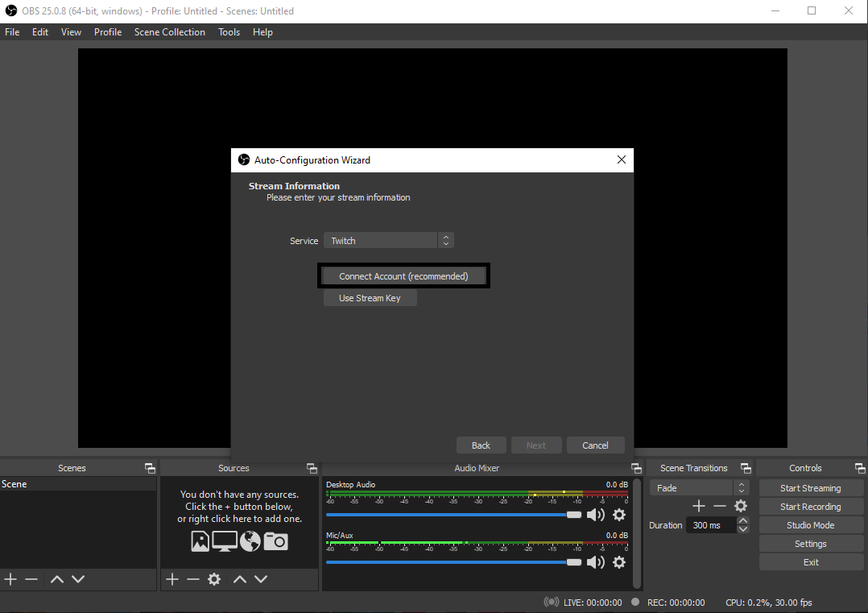The height and width of the screenshot is (613, 868).
Task: Add a new scene with plus icon
Action: pos(10,579)
